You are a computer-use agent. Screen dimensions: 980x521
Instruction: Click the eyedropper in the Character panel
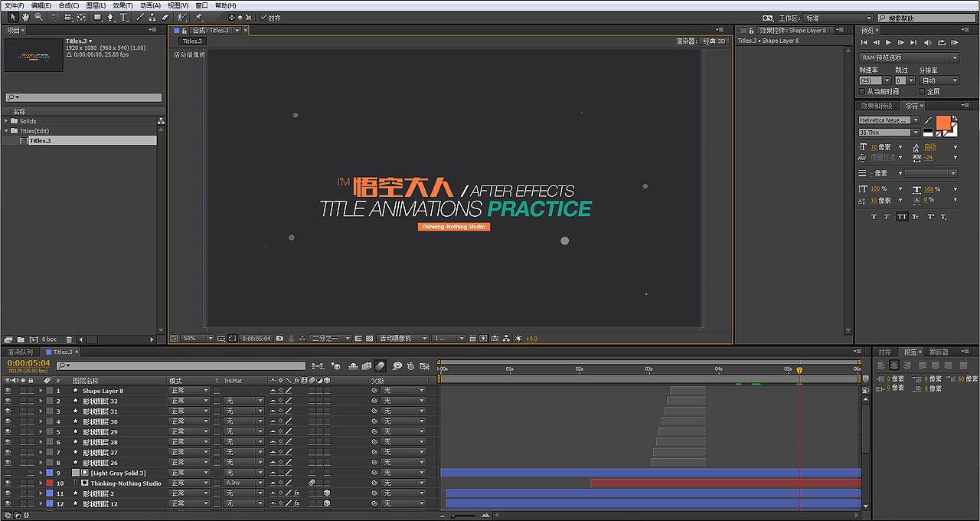click(929, 120)
